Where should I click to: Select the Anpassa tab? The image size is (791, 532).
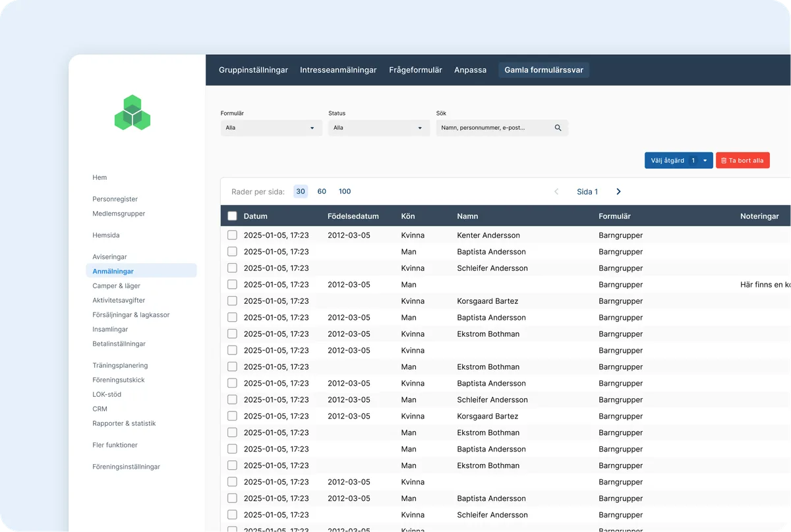[471, 70]
